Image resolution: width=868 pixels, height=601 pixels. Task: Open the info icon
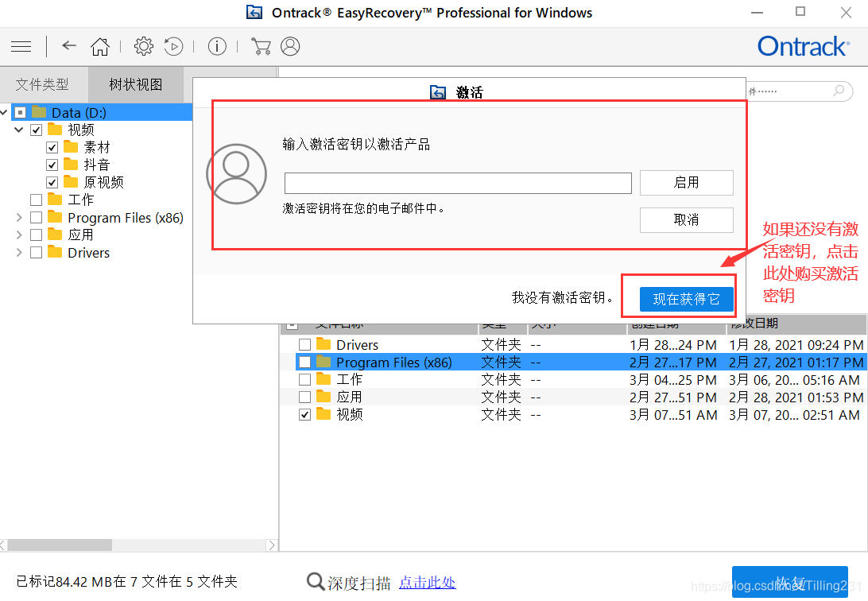(x=217, y=46)
